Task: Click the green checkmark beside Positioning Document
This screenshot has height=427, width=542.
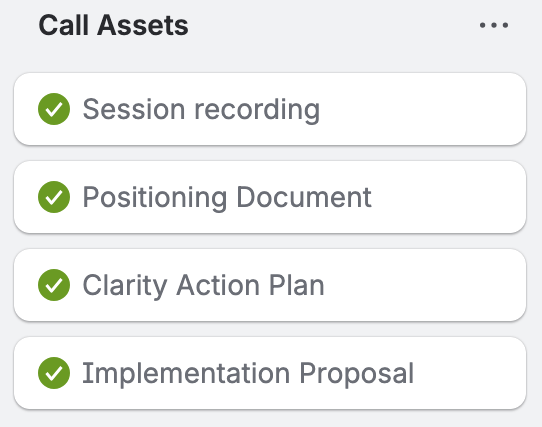Action: (54, 197)
